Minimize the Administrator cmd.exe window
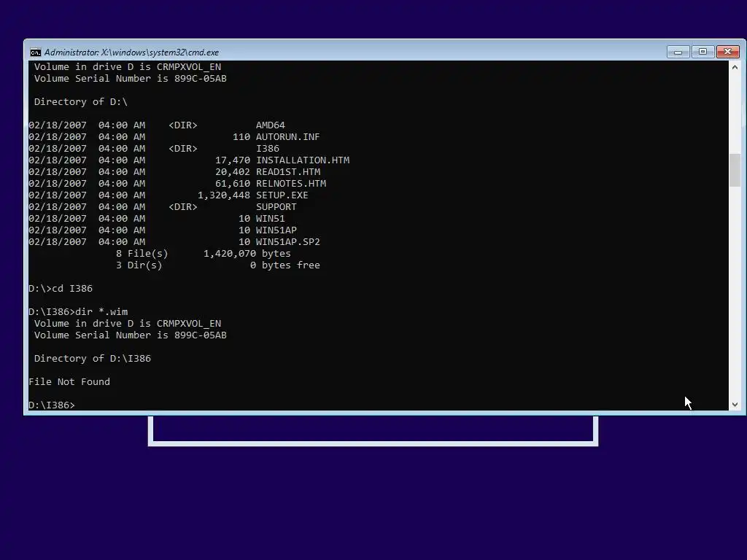 coord(678,52)
